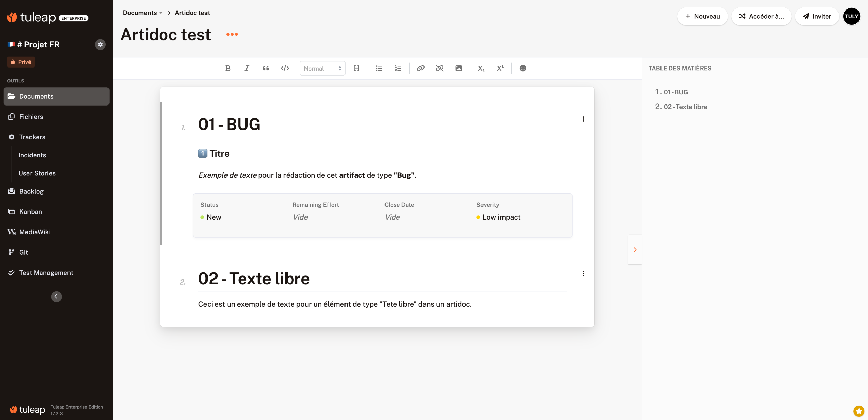Expand the Documents breadcrumb dropdown
This screenshot has height=420, width=868.
(x=161, y=13)
